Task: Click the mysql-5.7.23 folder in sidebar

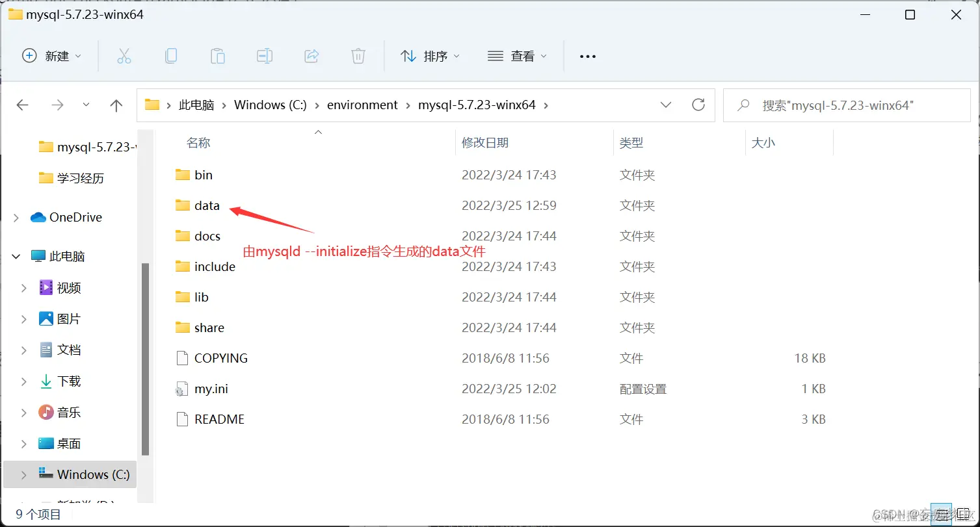Action: [86, 147]
